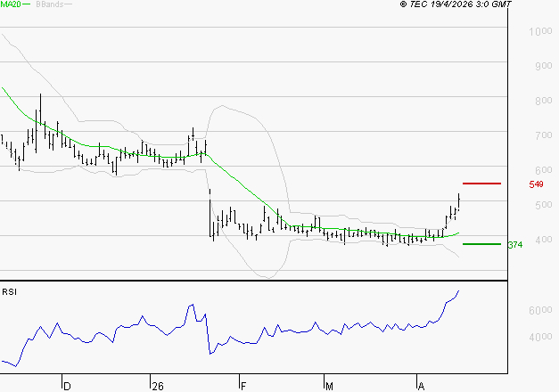Click the M month axis marker
The image size is (559, 392).
(329, 386)
